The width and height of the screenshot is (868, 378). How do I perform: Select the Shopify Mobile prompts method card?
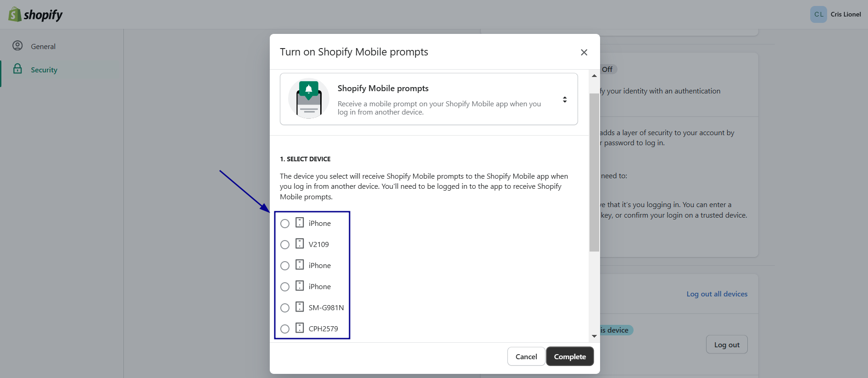tap(428, 99)
